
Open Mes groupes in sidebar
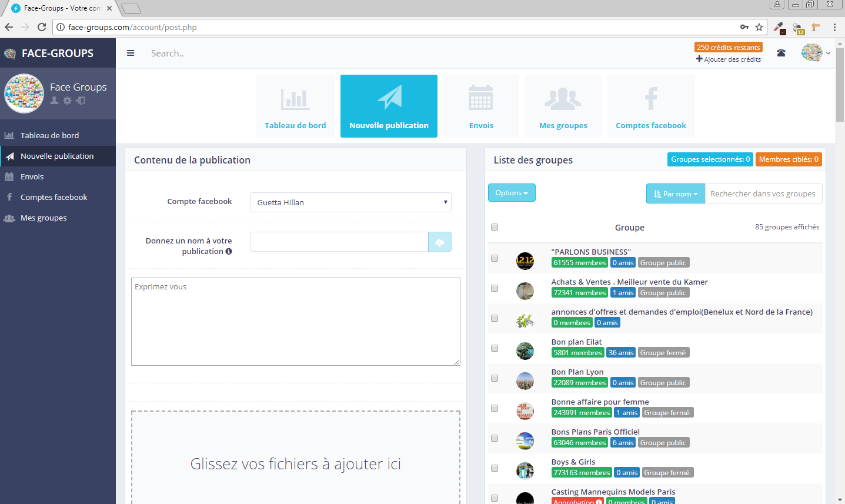(44, 218)
